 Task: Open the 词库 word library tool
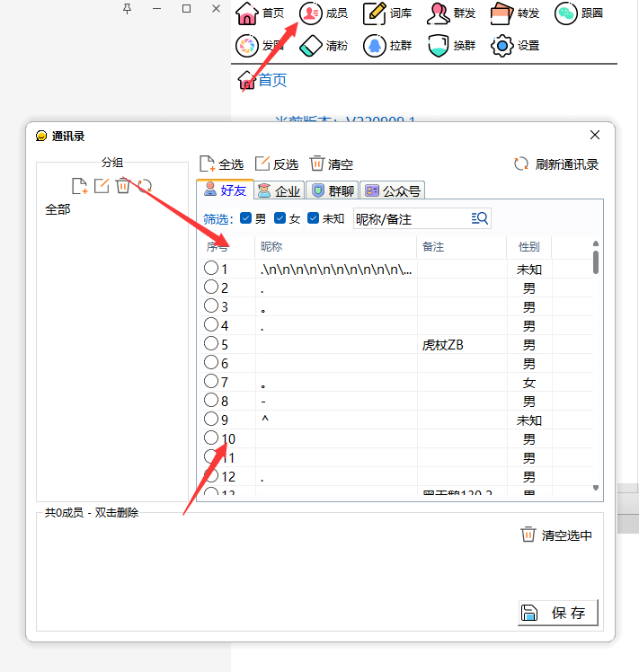(x=387, y=13)
